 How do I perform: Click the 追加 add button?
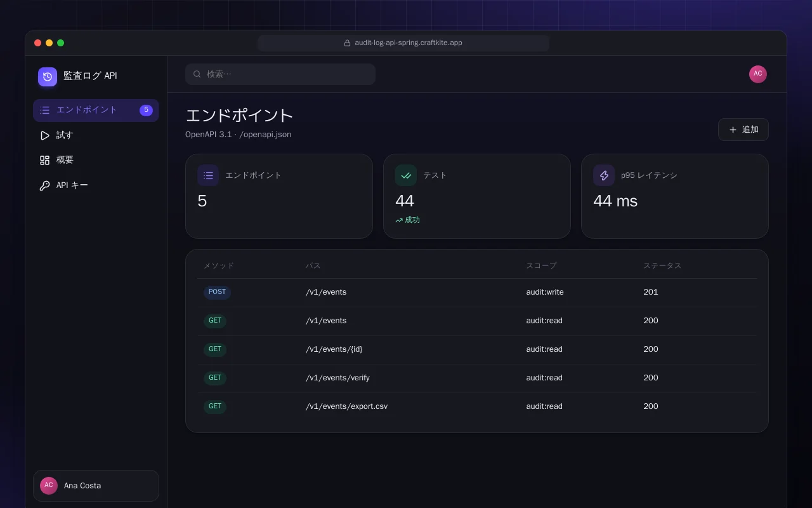(x=743, y=130)
